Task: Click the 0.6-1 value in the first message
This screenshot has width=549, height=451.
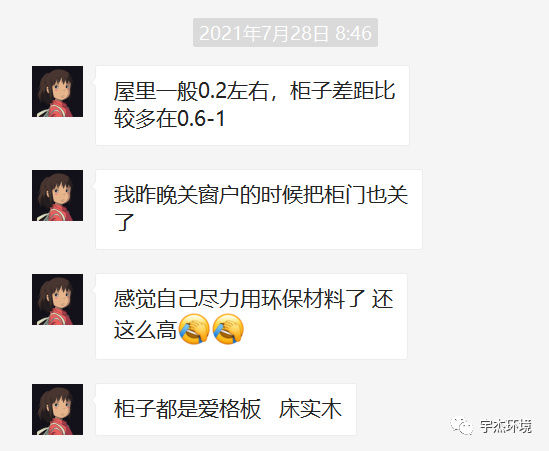Action: pos(201,119)
